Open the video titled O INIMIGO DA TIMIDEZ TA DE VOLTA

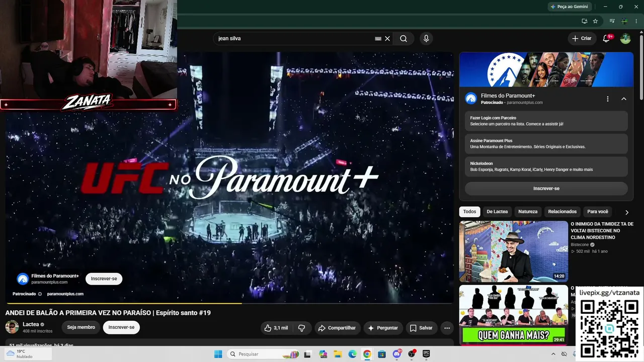602,231
